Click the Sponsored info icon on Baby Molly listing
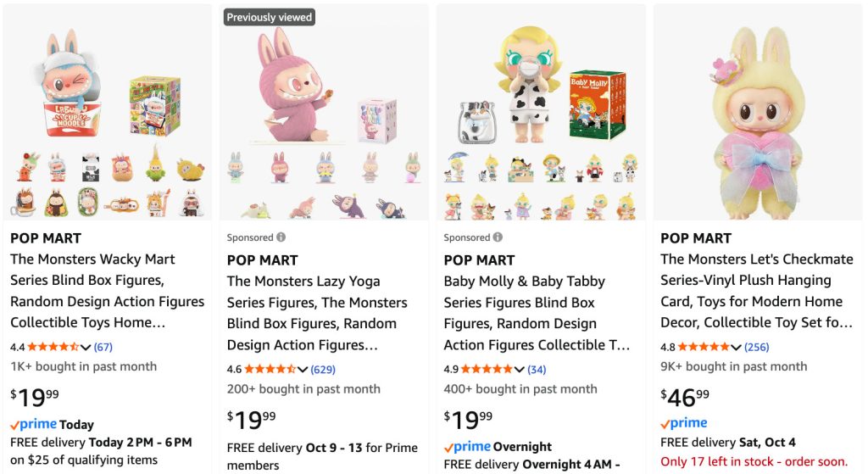Viewport: 868px width, 474px height. pos(498,238)
